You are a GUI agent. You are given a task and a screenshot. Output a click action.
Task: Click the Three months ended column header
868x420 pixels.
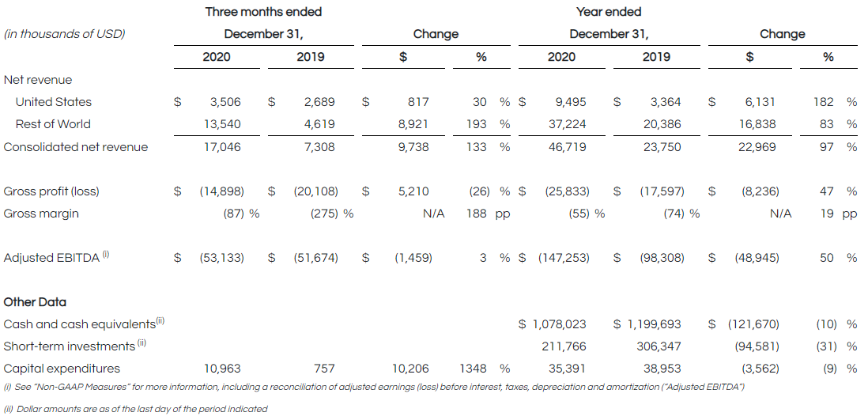[263, 12]
